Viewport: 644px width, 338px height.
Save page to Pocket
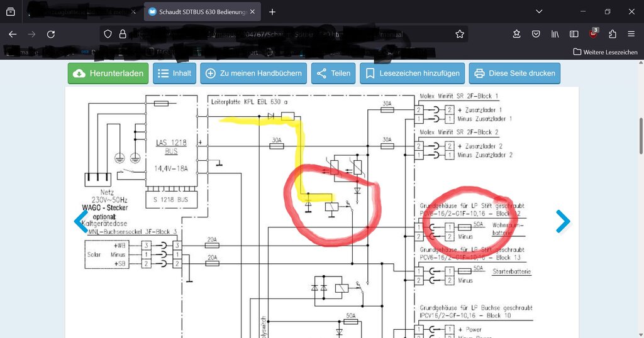coord(536,34)
